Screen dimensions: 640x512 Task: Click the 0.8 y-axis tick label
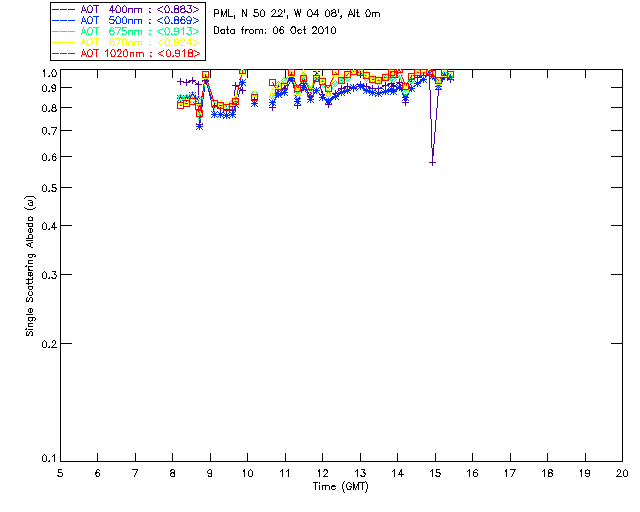(x=49, y=108)
